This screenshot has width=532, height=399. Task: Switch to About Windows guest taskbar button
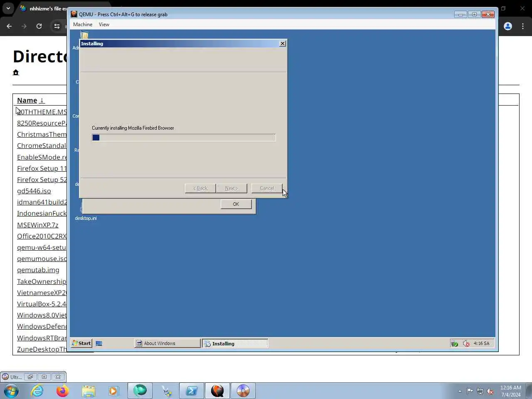tap(167, 343)
